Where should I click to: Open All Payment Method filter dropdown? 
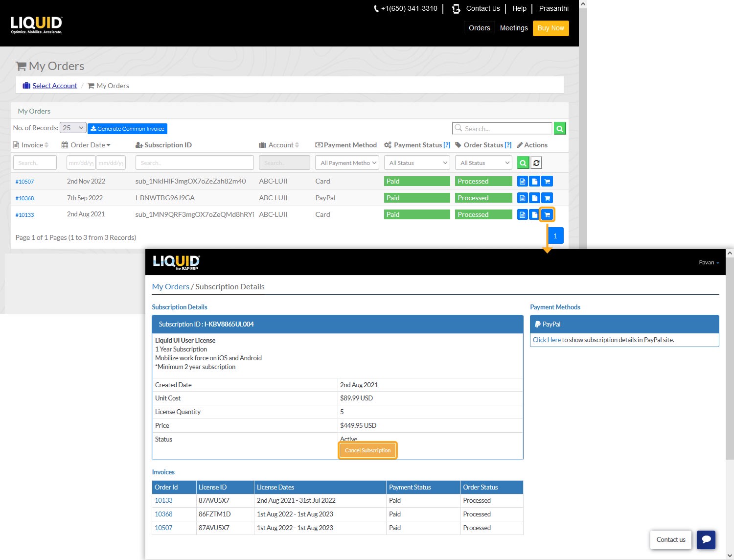tap(347, 163)
